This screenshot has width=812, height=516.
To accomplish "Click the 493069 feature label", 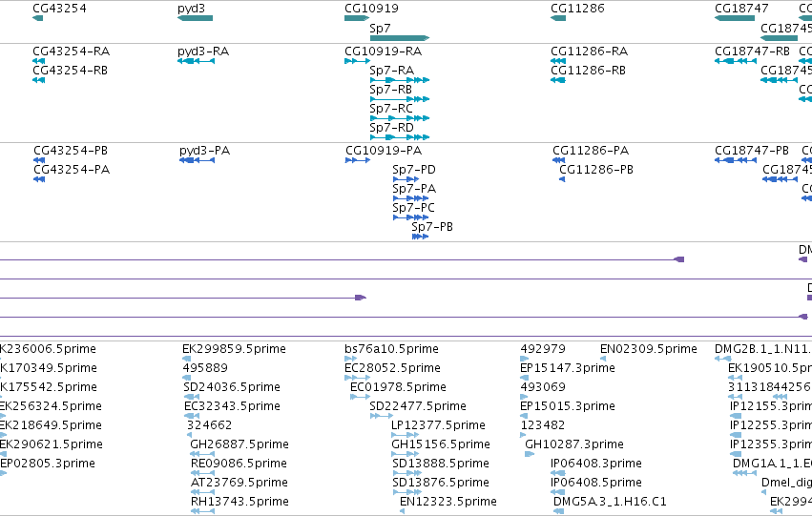I will coord(543,387).
